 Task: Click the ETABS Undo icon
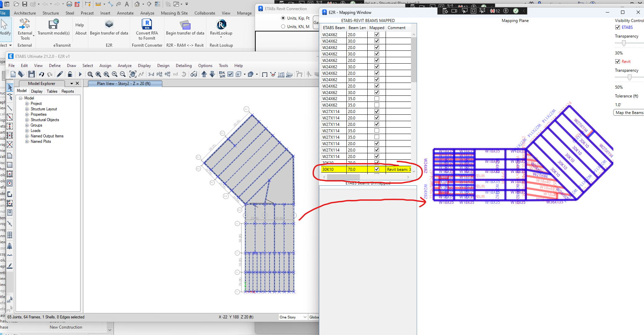coord(41,74)
